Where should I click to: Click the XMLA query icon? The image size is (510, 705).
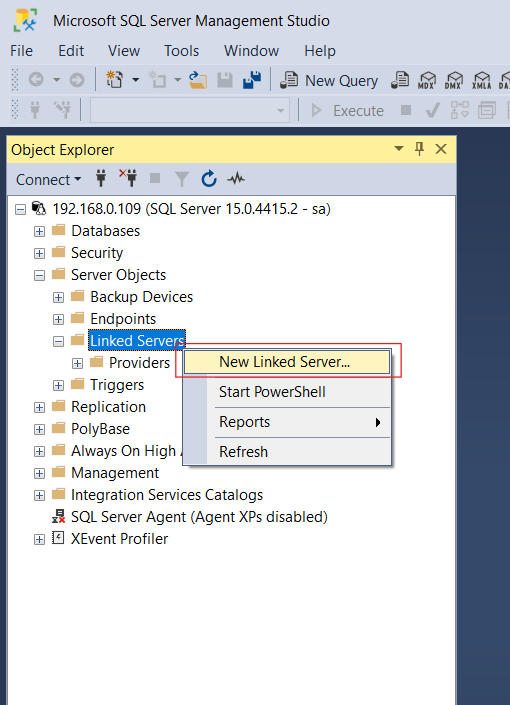pos(481,81)
